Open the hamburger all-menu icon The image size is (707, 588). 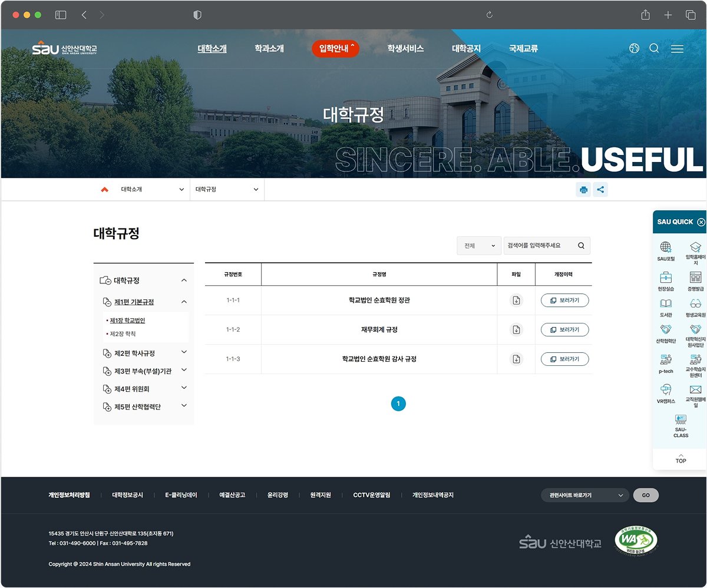[677, 49]
